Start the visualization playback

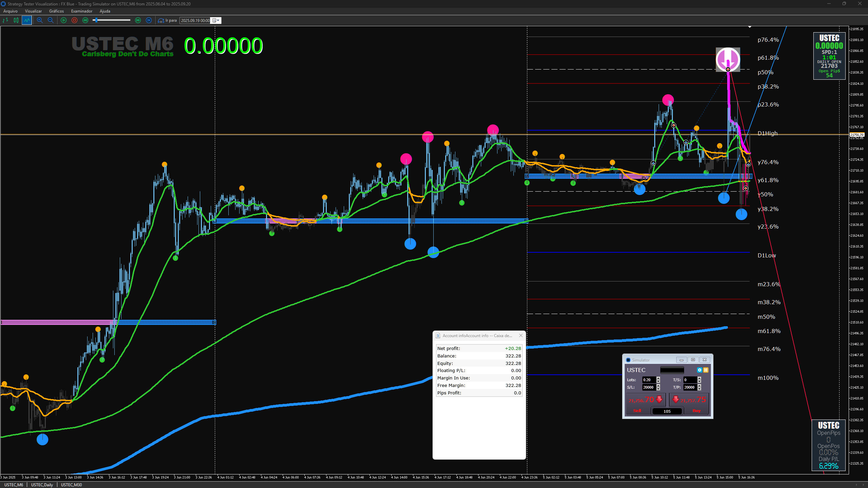coord(63,20)
